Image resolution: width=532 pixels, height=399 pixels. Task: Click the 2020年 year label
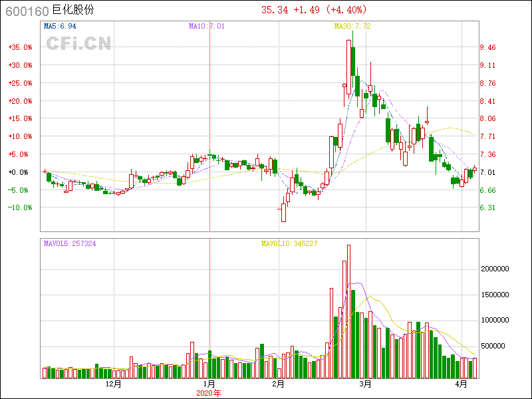(208, 393)
